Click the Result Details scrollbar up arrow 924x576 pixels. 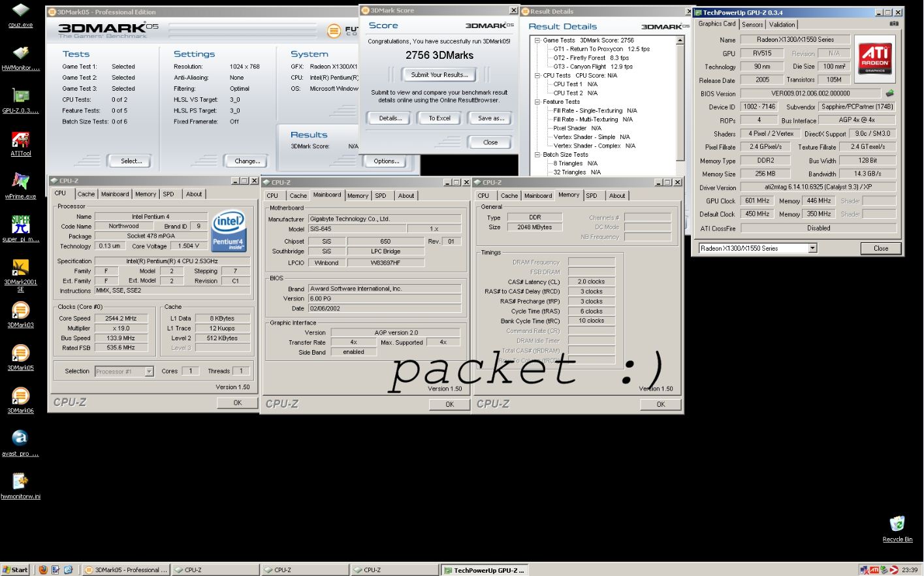pos(680,40)
